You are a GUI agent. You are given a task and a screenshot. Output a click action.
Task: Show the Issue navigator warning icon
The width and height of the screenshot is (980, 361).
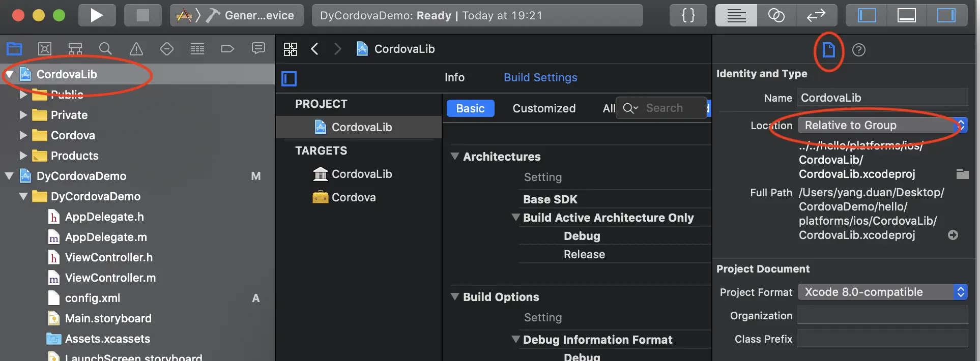tap(136, 49)
